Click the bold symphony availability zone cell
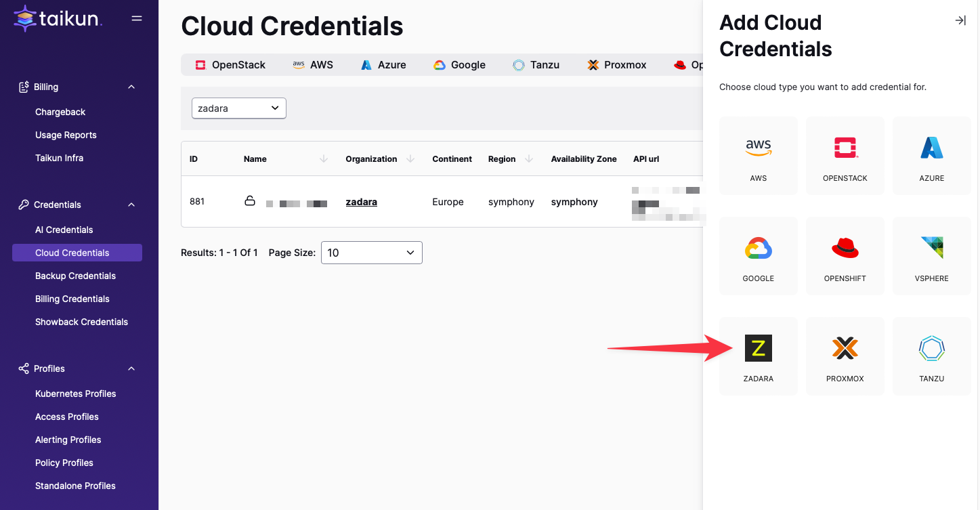 tap(574, 202)
